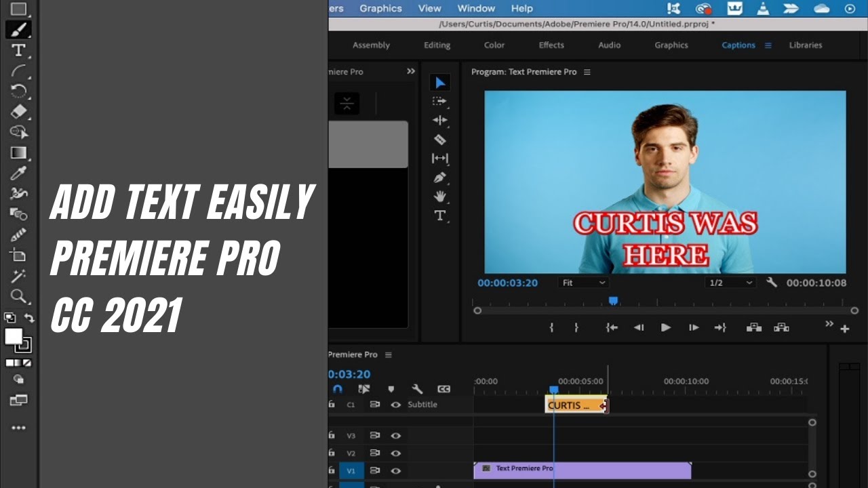Select the CURTIS caption clip

click(x=576, y=405)
